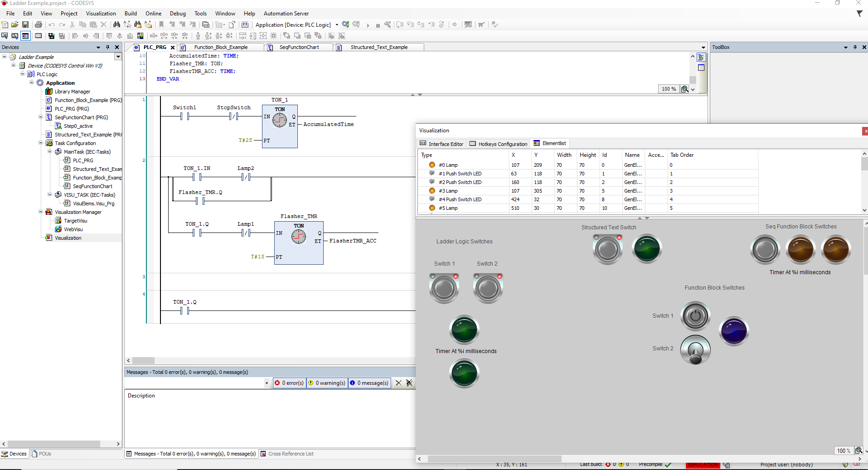Click the 100 % zoom field in declaration editor
This screenshot has width=868, height=470.
click(x=669, y=89)
